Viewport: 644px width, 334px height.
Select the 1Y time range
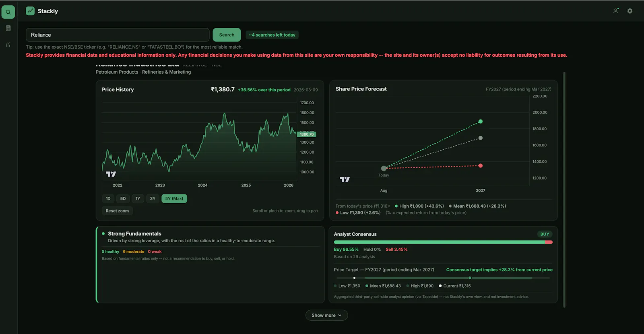[x=138, y=198]
